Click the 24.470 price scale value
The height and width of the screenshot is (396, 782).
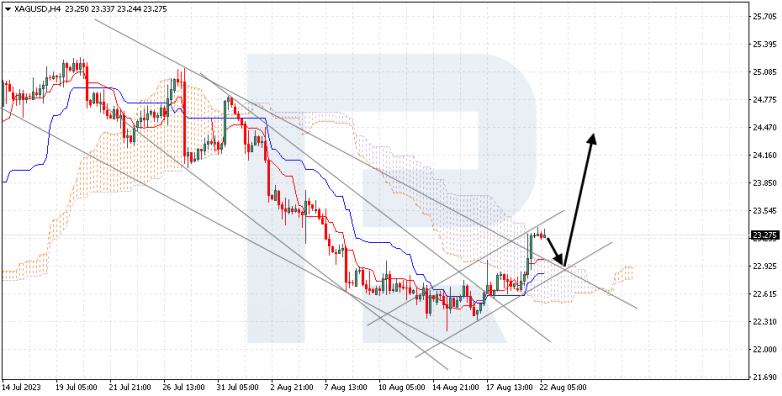(x=764, y=128)
